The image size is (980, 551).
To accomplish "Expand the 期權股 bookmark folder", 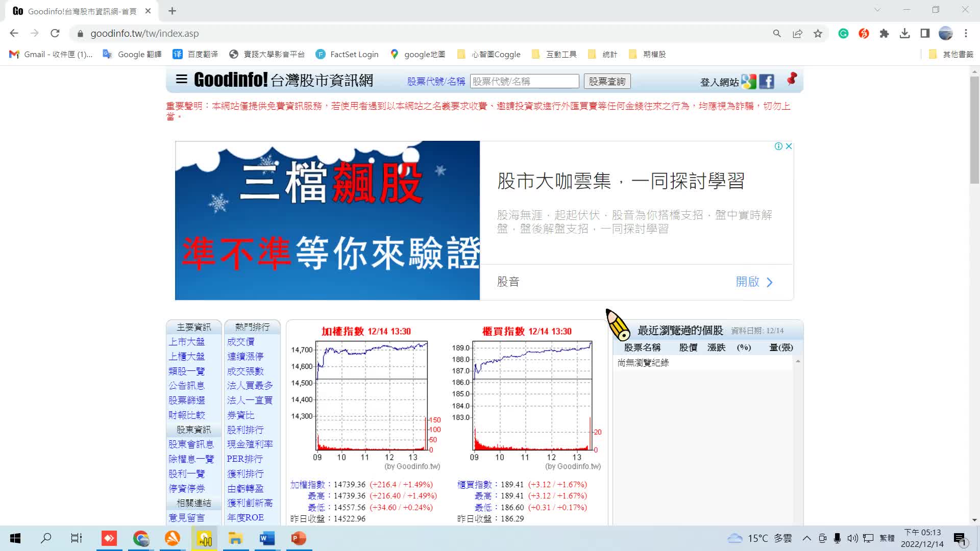I will [647, 54].
